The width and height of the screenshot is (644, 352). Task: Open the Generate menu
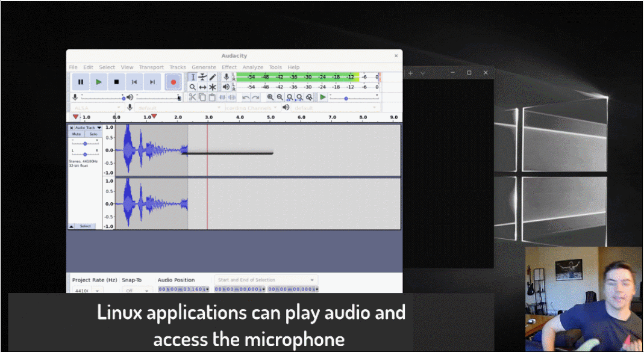[204, 67]
